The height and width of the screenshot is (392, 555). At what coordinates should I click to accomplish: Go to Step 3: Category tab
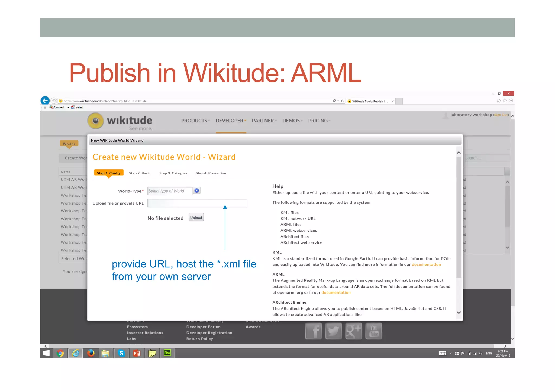tap(173, 173)
